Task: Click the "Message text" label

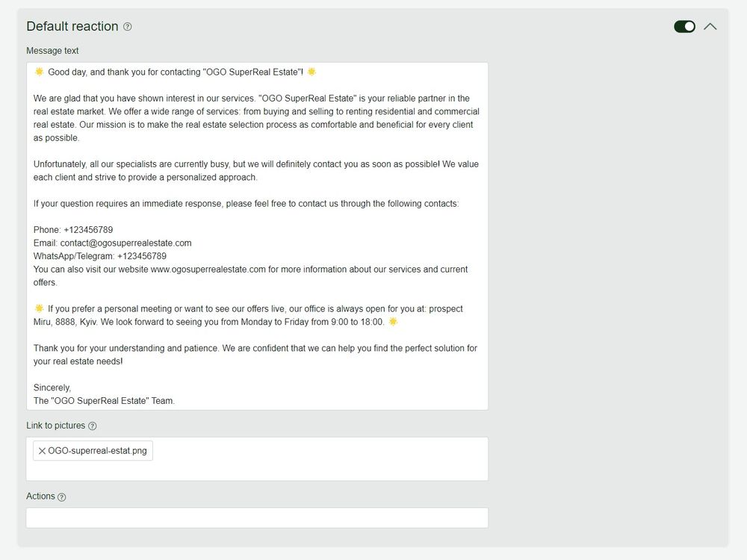Action: point(52,51)
